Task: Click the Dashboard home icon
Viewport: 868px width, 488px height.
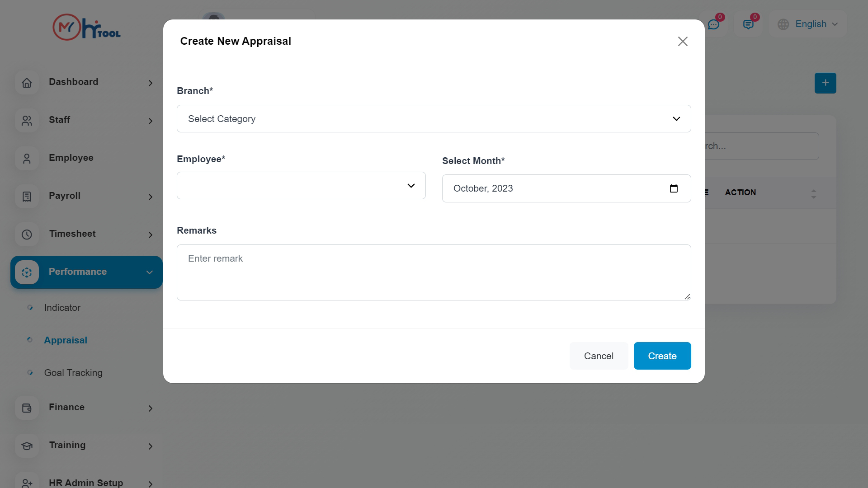Action: (x=27, y=83)
